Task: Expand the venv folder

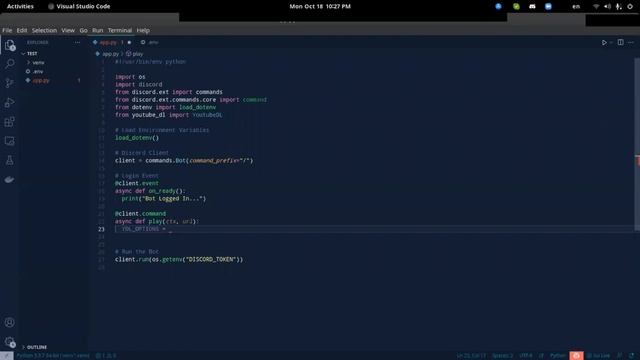Action: click(53, 62)
